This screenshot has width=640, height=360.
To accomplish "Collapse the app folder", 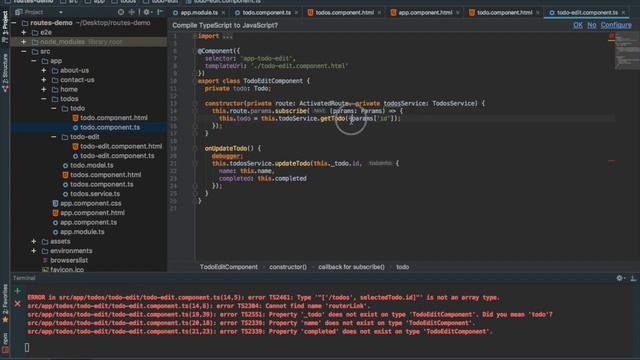I will click(x=34, y=61).
